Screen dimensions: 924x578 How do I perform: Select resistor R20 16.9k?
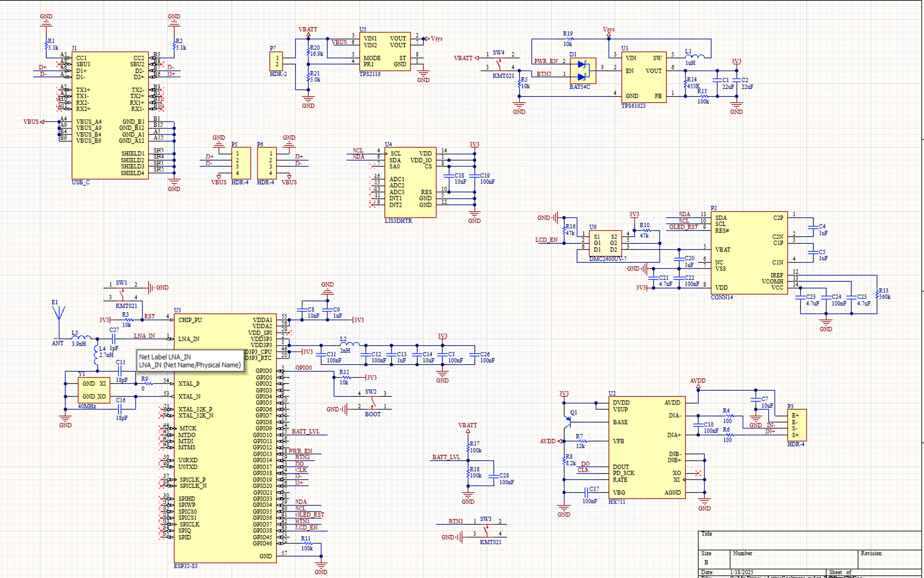(309, 51)
